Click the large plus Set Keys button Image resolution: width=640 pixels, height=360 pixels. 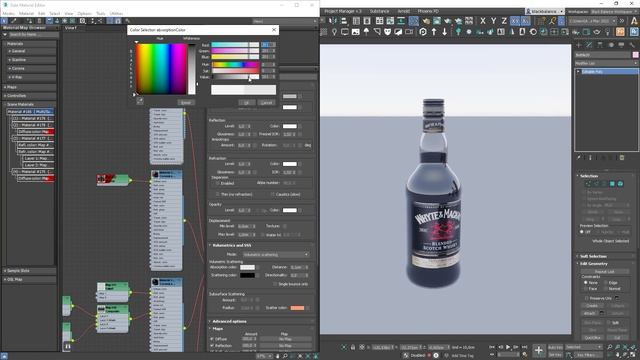pos(539,350)
